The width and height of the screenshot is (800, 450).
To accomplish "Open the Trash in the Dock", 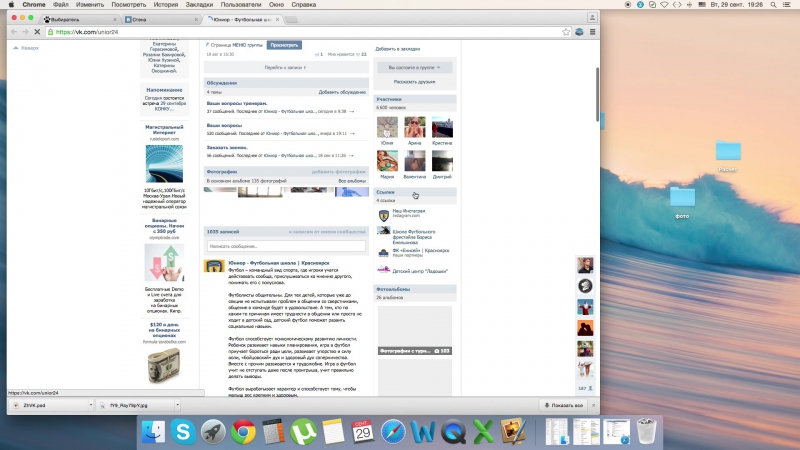I will click(x=646, y=432).
